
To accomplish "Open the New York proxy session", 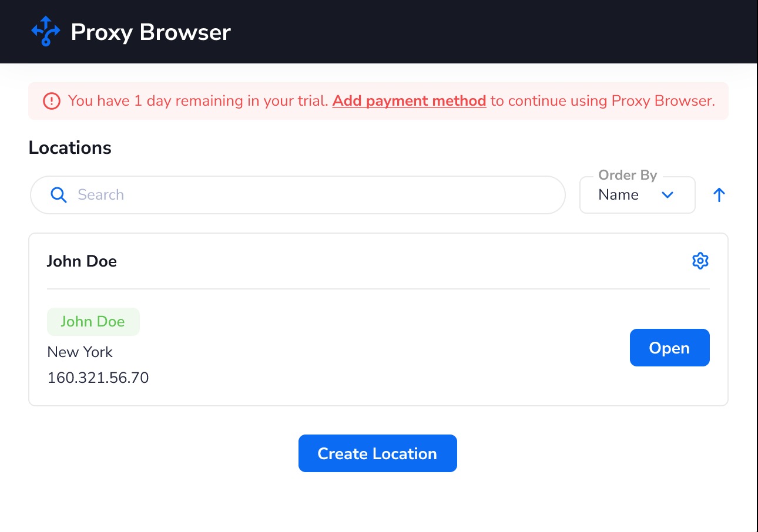I will [x=669, y=347].
